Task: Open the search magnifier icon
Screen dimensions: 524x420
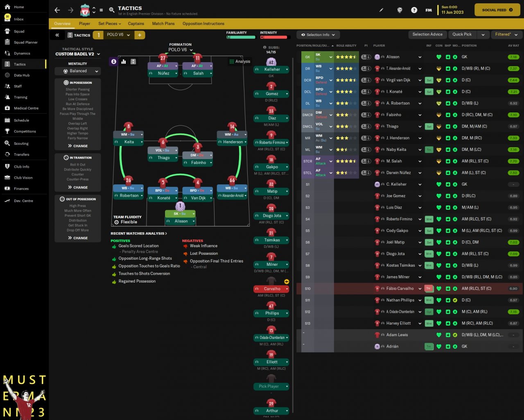Action: point(112,10)
